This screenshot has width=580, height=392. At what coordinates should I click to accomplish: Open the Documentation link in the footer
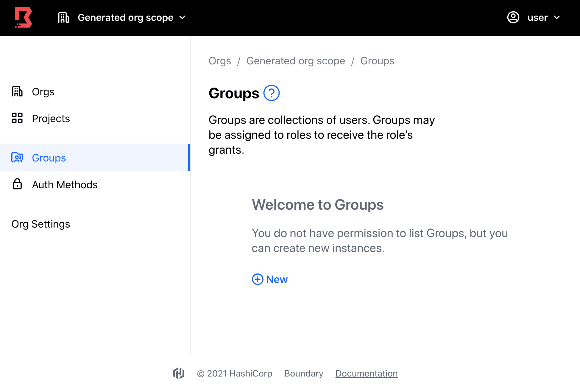point(366,373)
